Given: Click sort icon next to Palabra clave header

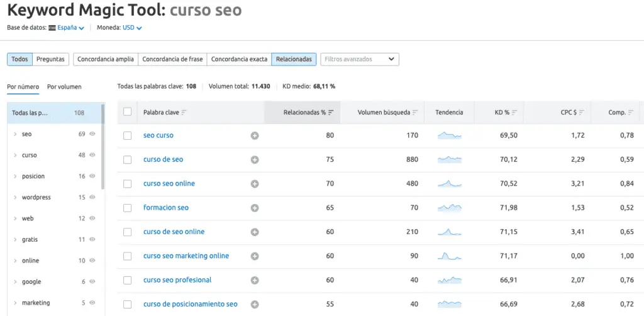Looking at the screenshot, I should coord(184,113).
